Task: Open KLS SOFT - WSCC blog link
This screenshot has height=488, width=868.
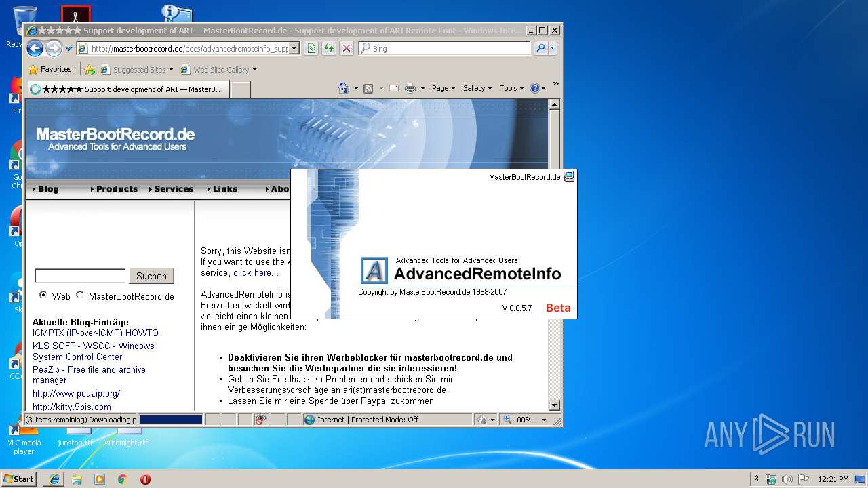Action: (x=94, y=351)
